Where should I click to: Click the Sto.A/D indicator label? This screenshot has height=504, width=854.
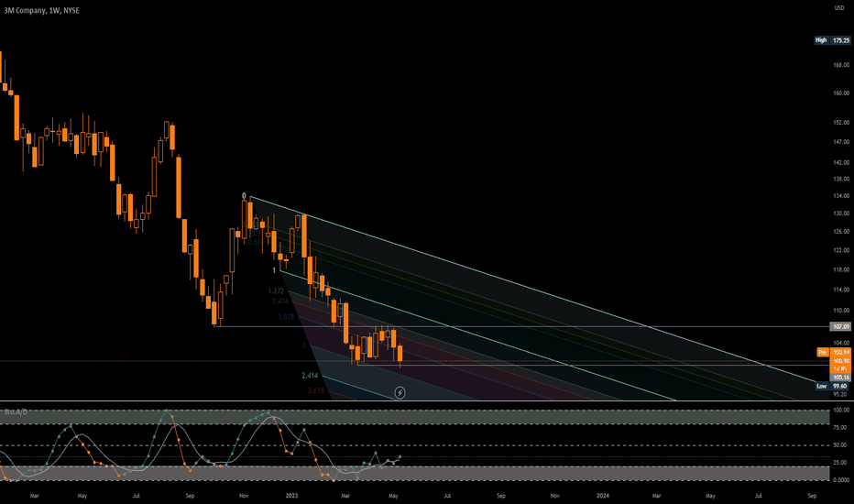coord(16,412)
